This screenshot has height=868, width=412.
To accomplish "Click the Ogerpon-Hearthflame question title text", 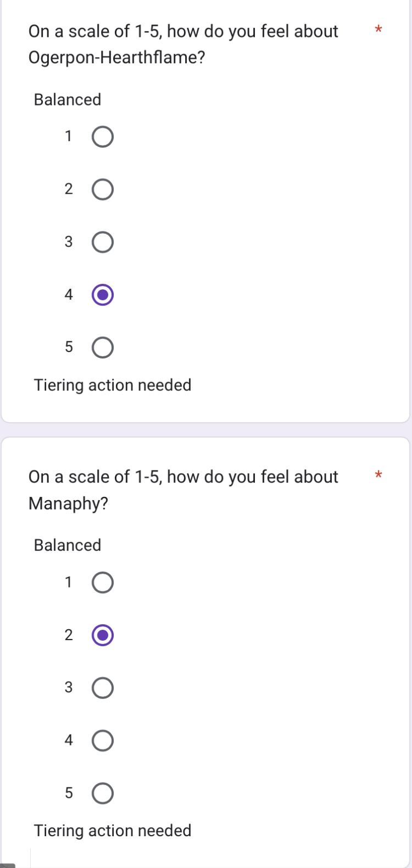I will click(x=183, y=44).
